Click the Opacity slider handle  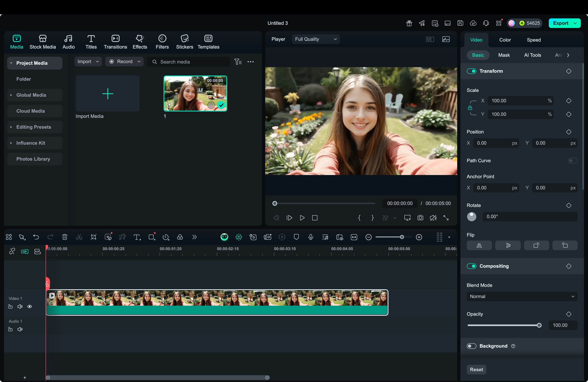coord(539,325)
